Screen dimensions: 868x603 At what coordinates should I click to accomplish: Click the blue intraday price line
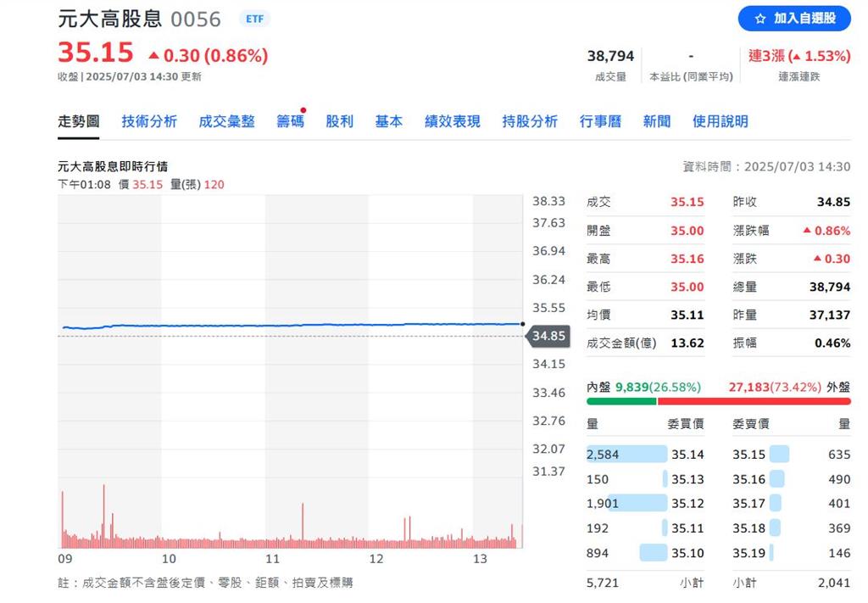[293, 326]
